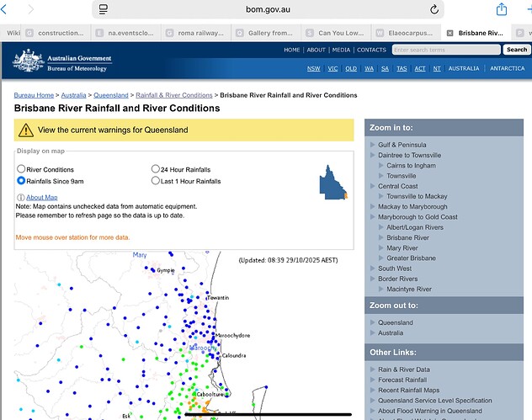
Task: Click the Queensland state map thumbnail
Action: coord(333,183)
